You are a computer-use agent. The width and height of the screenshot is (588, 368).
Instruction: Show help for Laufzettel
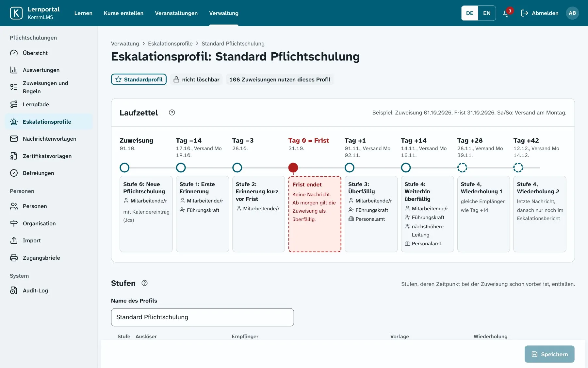coord(172,113)
